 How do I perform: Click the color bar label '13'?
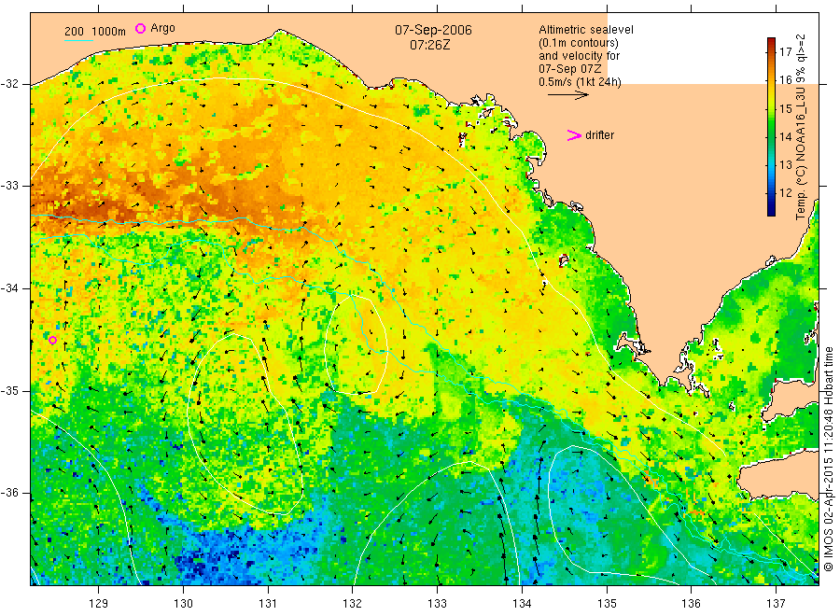(785, 164)
